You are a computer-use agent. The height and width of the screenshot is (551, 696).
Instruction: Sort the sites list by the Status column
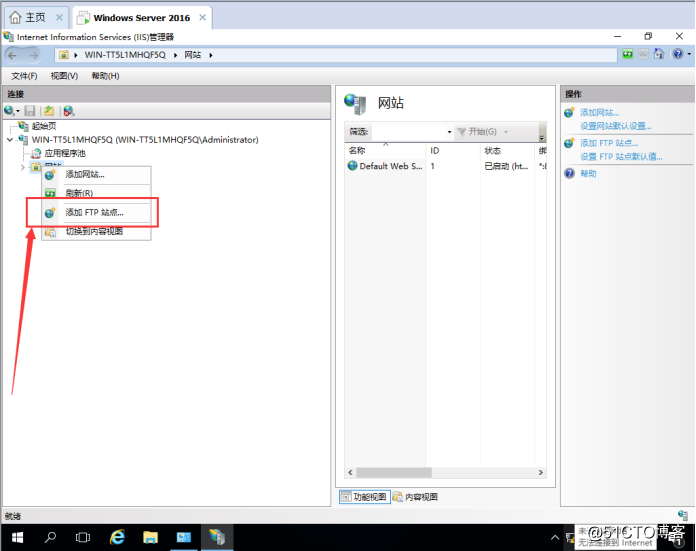[507, 151]
